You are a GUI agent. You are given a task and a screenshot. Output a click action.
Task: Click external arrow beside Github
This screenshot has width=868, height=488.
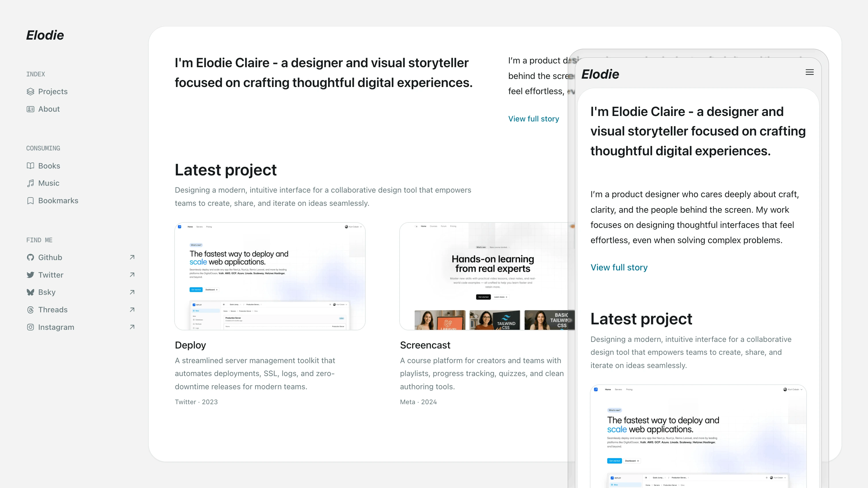(132, 257)
